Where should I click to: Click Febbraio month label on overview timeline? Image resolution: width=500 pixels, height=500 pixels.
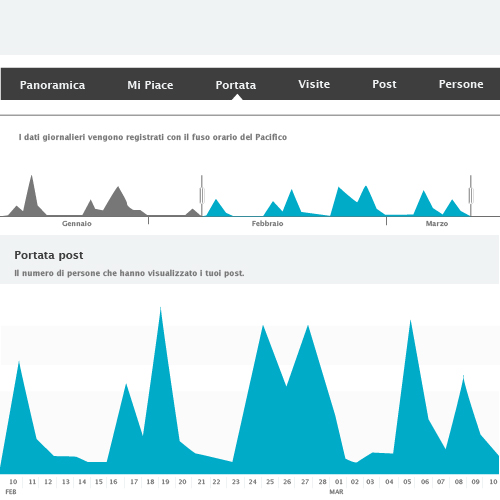(x=267, y=224)
